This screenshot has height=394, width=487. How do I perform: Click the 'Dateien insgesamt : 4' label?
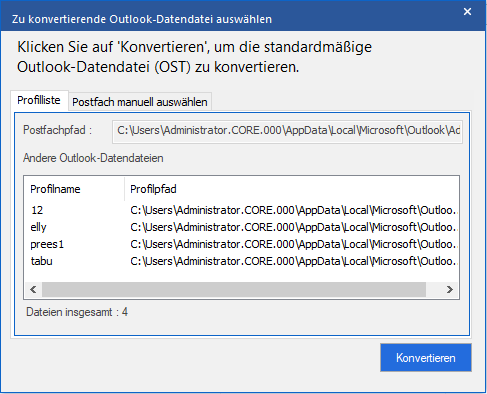77,312
